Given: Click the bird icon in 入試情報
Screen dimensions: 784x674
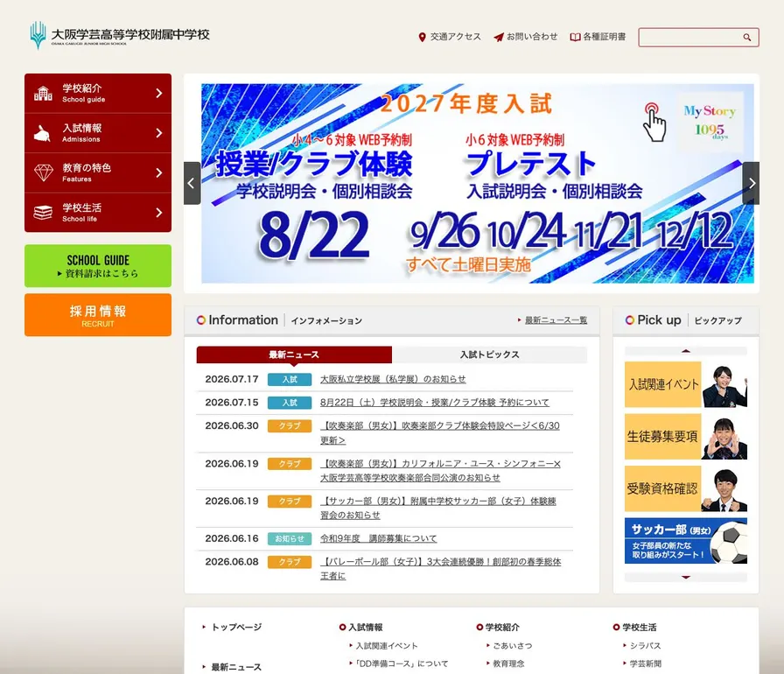Looking at the screenshot, I should click(x=43, y=133).
